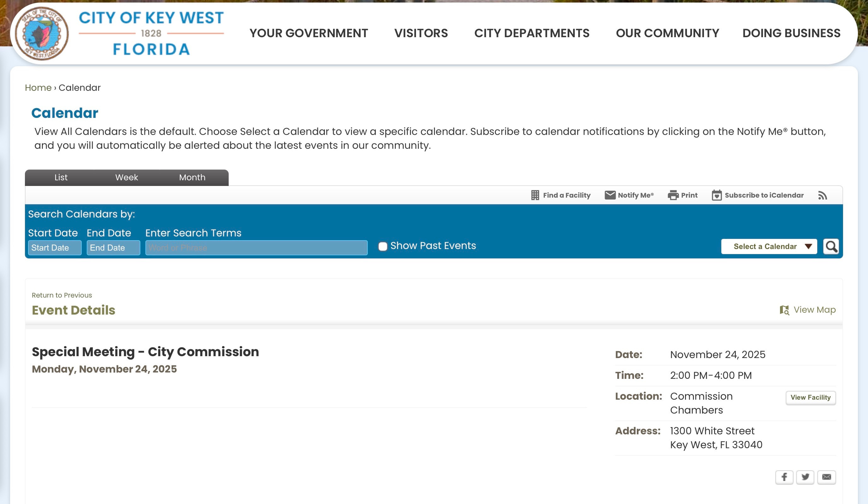The image size is (868, 504).
Task: Open the City Departments menu
Action: tap(532, 33)
